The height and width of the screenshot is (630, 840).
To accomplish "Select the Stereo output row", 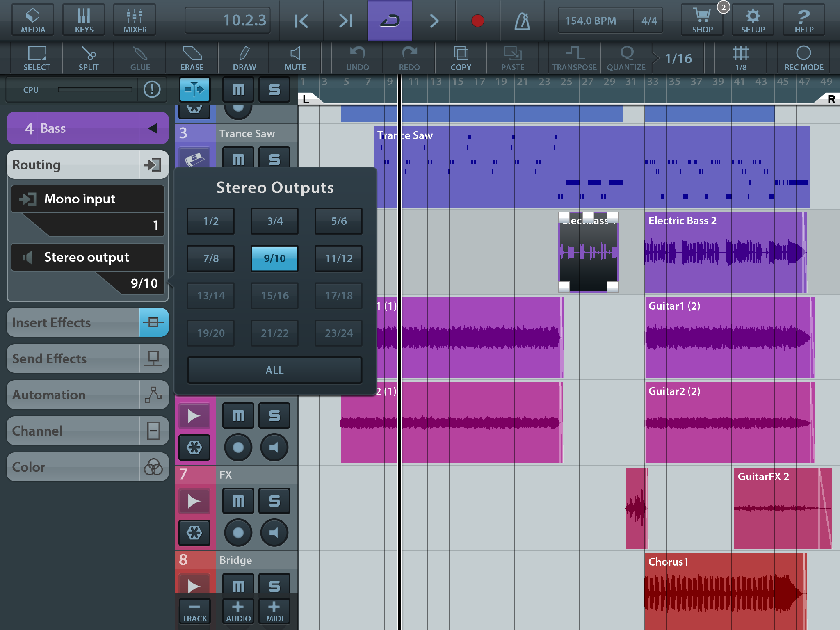I will (x=88, y=257).
